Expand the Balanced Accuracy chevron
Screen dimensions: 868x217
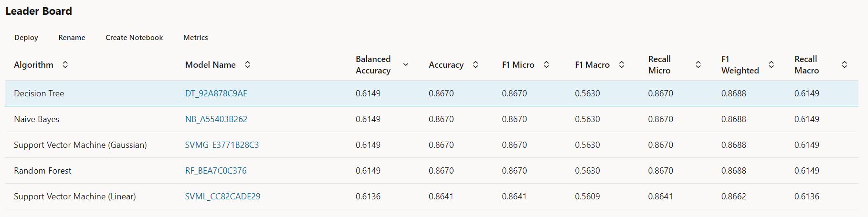pos(406,64)
